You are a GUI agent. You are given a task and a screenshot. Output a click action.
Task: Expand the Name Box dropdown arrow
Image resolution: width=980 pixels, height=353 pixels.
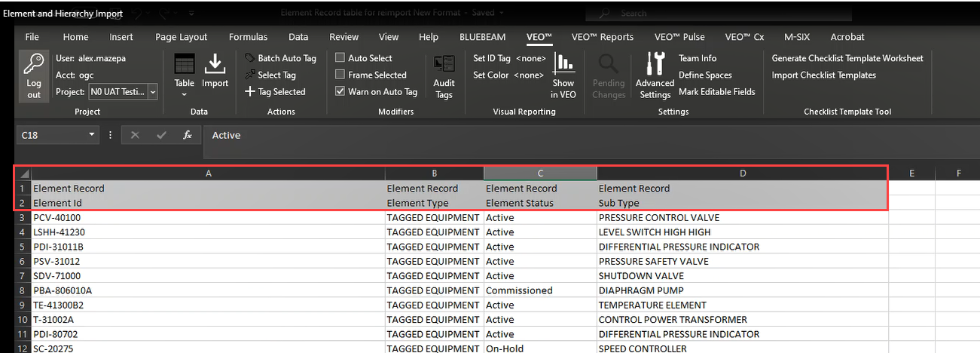[92, 135]
